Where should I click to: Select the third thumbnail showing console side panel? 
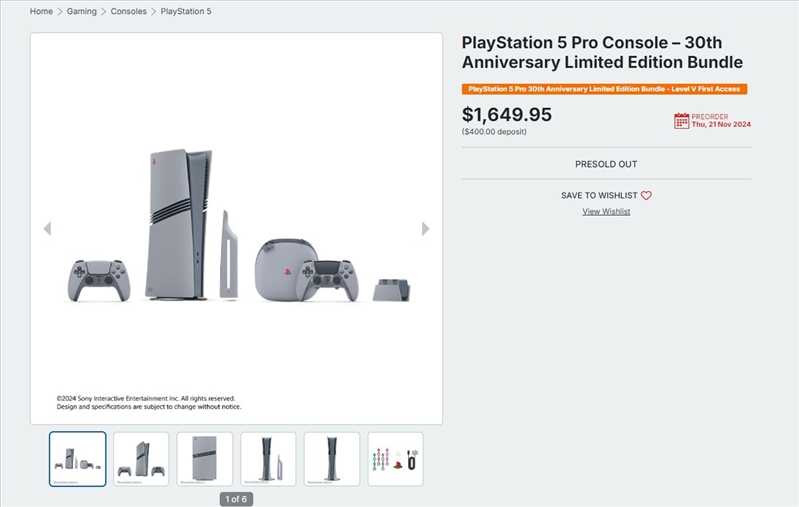click(x=205, y=459)
